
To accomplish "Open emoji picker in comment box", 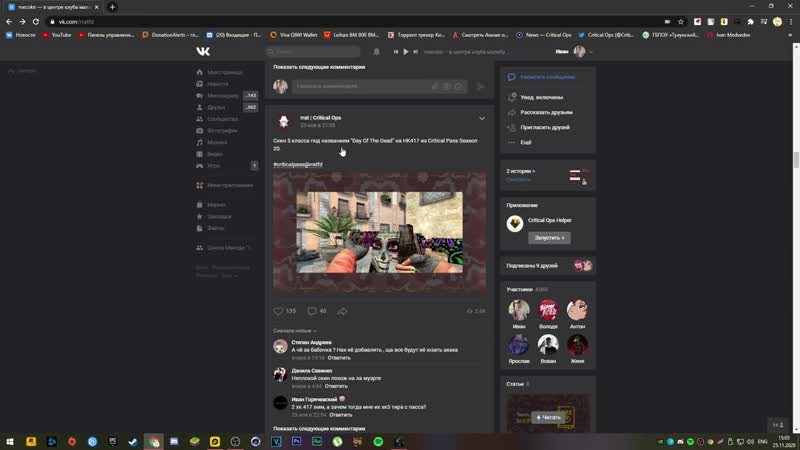I will tap(459, 86).
